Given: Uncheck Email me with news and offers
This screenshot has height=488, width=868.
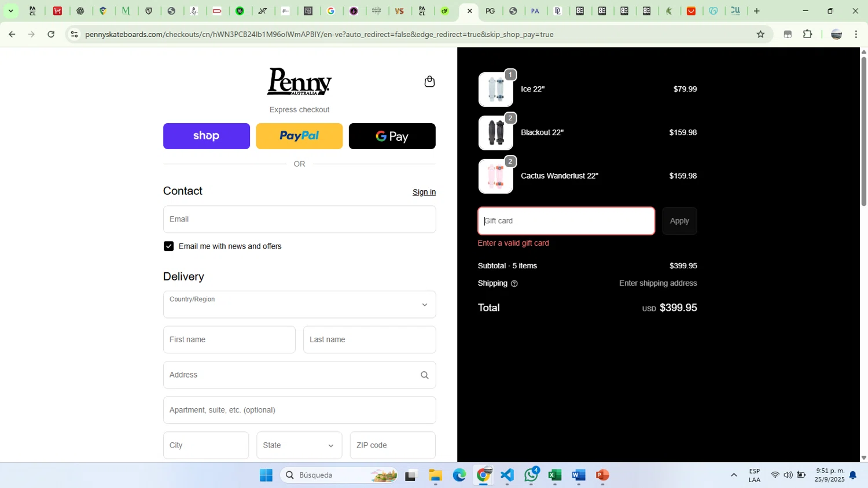Looking at the screenshot, I should pyautogui.click(x=168, y=246).
